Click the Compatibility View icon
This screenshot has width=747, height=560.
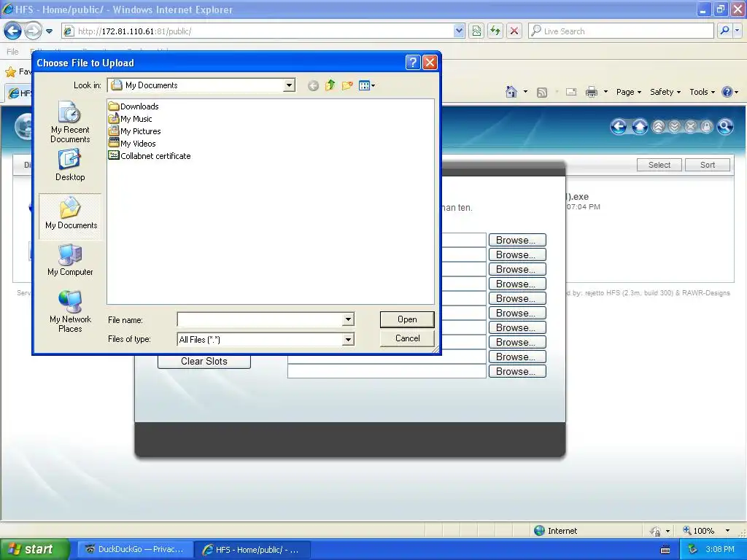476,31
